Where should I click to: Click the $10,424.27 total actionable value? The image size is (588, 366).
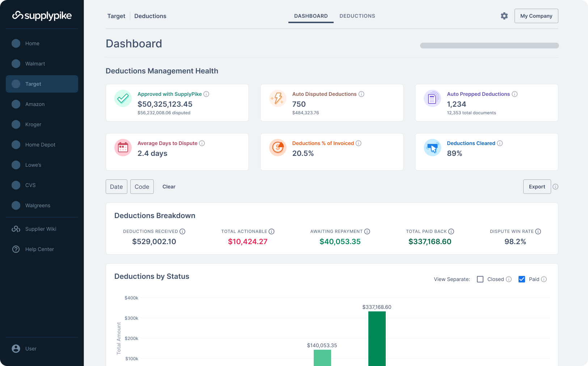click(248, 242)
